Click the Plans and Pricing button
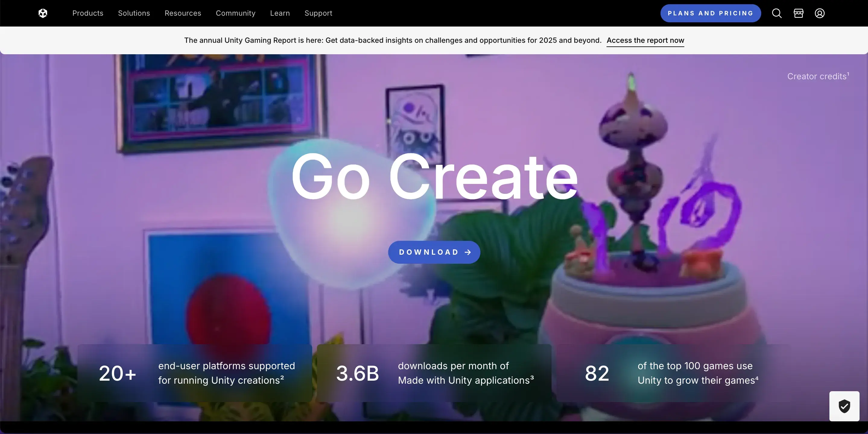Image resolution: width=868 pixels, height=434 pixels. point(710,13)
